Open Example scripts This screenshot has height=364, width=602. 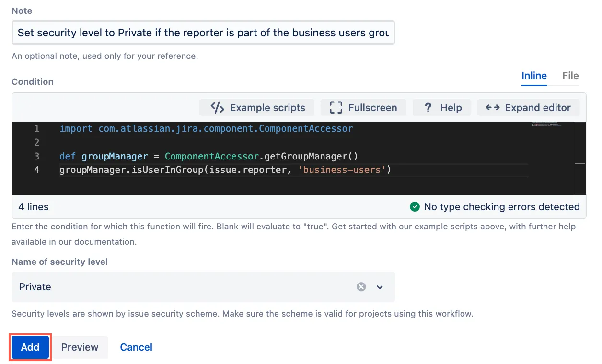click(x=257, y=108)
